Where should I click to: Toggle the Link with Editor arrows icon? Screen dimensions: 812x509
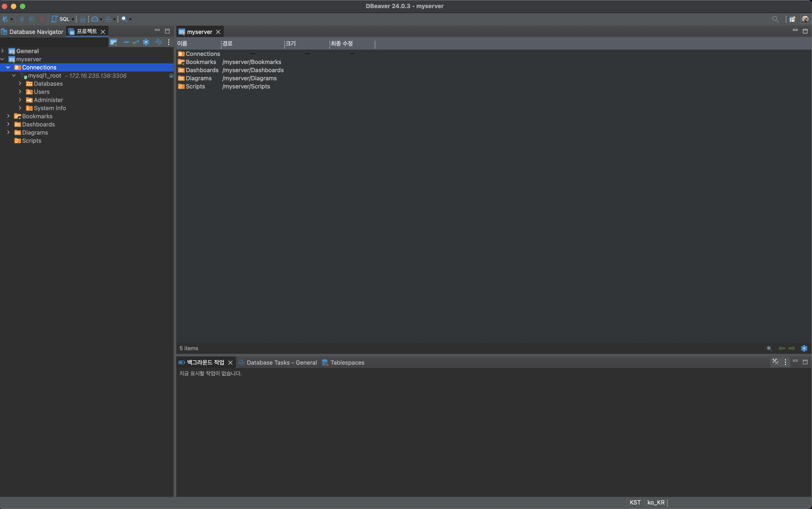tap(136, 42)
